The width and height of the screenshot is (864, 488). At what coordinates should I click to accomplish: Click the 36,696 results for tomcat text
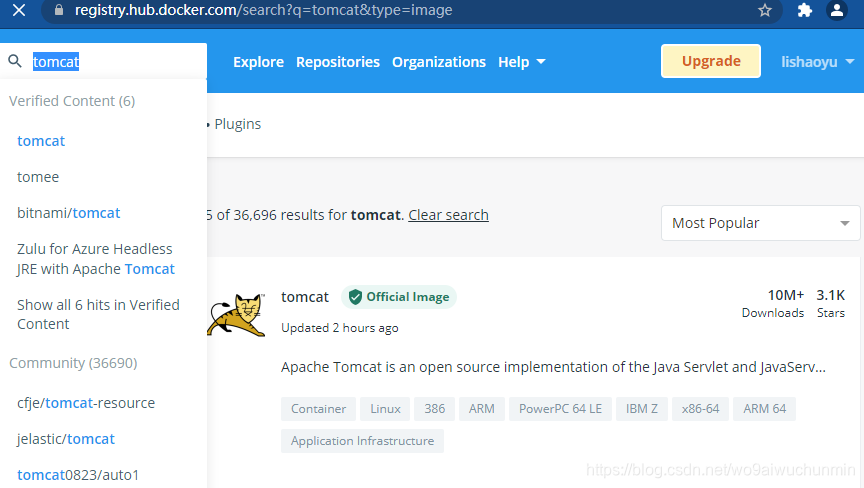coord(317,215)
